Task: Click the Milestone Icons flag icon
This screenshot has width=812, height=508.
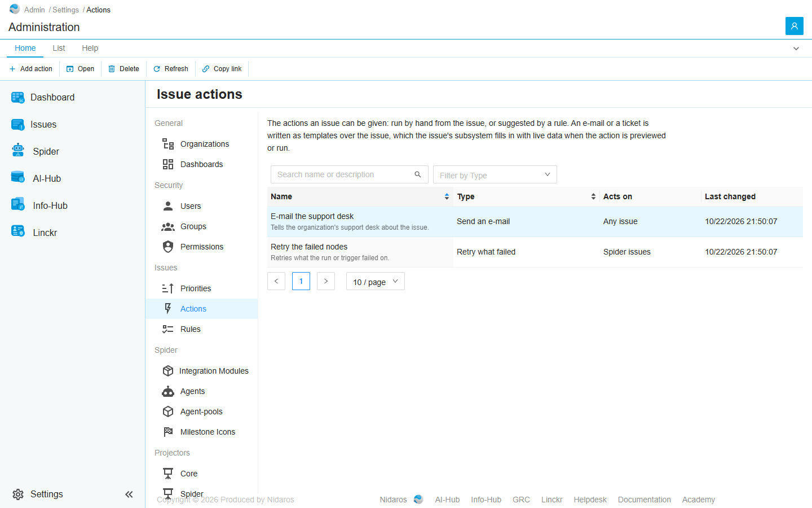Action: coord(168,432)
